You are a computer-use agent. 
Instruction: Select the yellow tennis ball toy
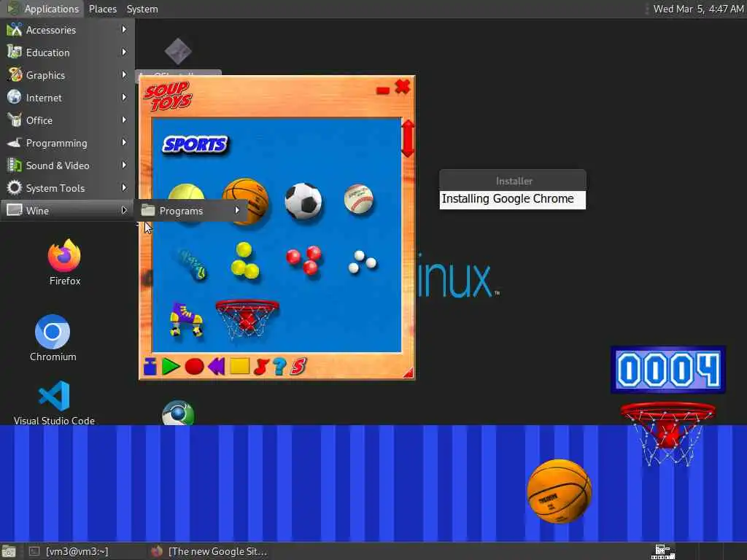click(186, 192)
